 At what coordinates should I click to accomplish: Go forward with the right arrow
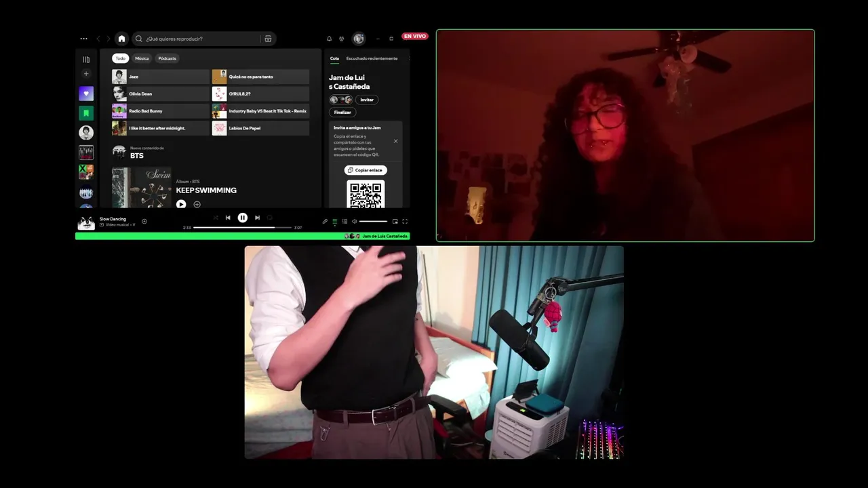(108, 39)
